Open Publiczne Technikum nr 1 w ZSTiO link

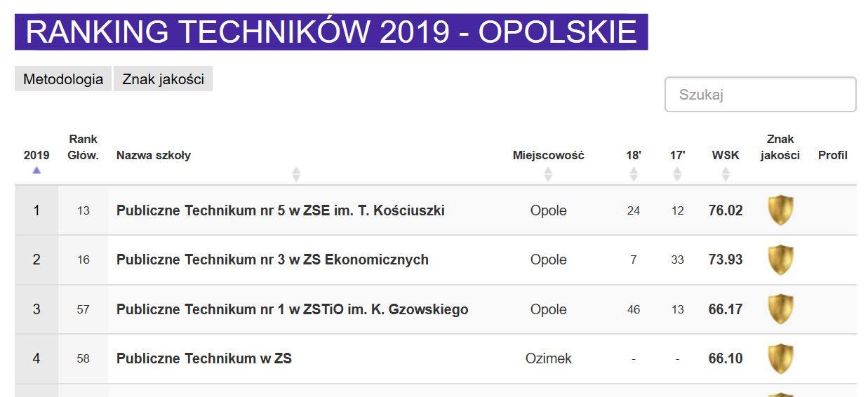click(x=292, y=309)
